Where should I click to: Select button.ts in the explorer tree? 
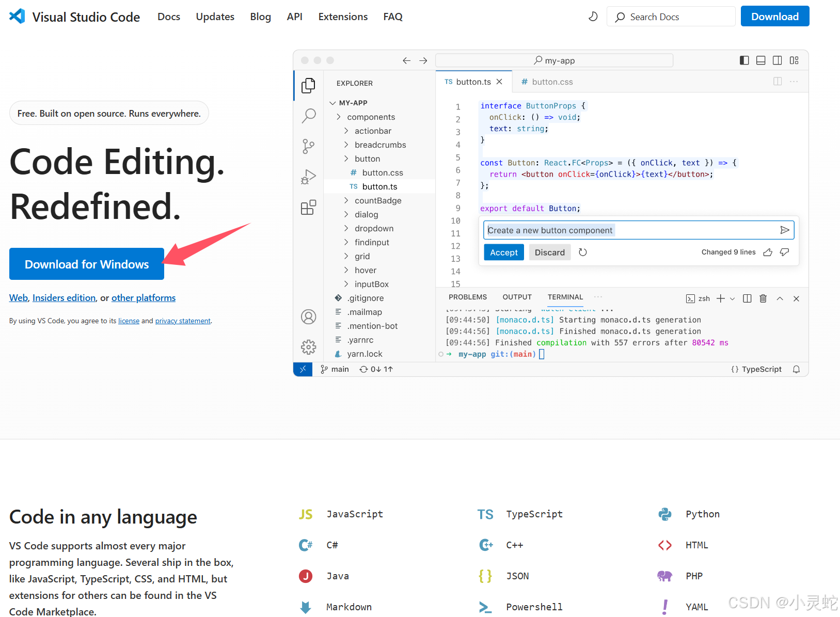click(379, 186)
